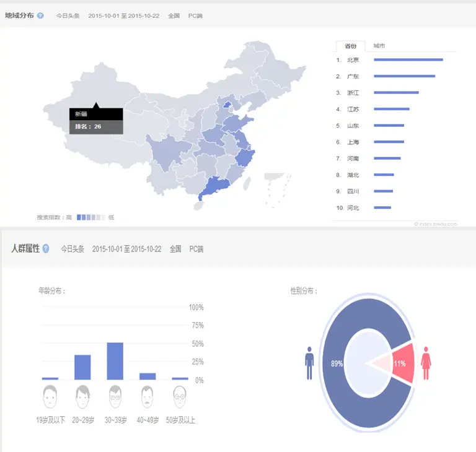476x452 pixels.
Task: Click the 30~39岁 age bar
Action: coord(115,361)
